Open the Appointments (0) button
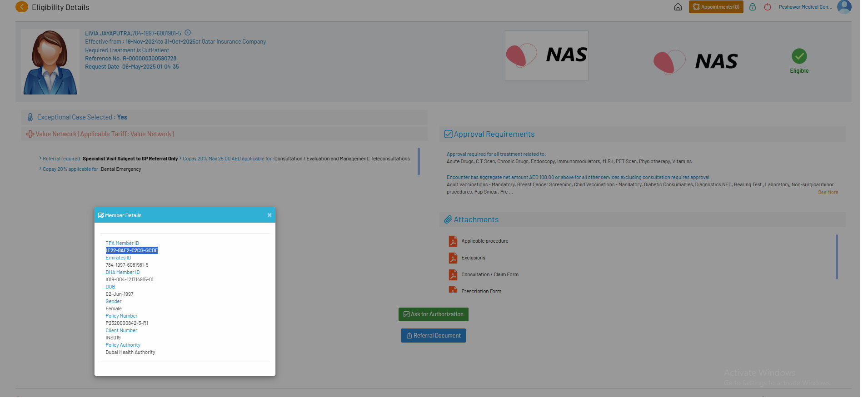The image size is (868, 398). click(716, 7)
